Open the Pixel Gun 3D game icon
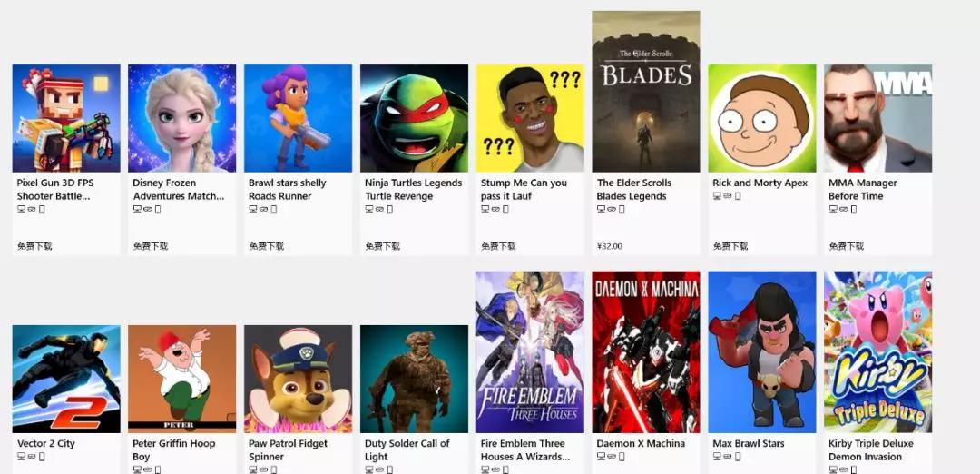The image size is (980, 474). pyautogui.click(x=66, y=118)
